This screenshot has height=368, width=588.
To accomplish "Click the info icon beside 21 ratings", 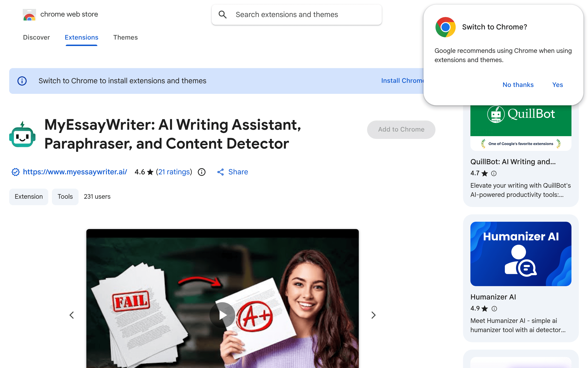I will coord(202,172).
